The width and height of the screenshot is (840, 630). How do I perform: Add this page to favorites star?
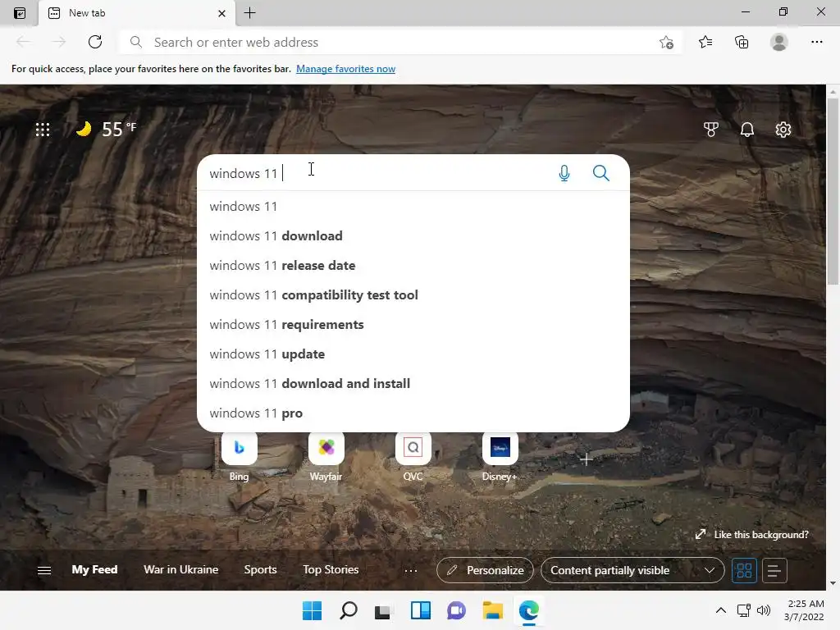pyautogui.click(x=666, y=43)
